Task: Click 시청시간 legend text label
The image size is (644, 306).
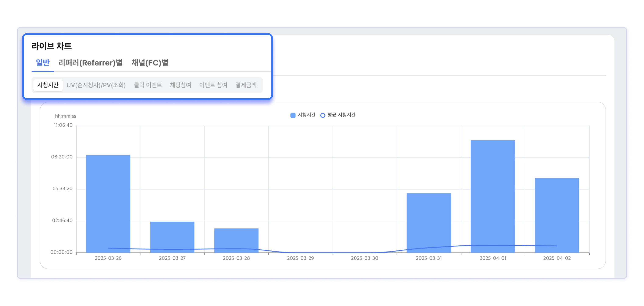Action: [x=306, y=115]
